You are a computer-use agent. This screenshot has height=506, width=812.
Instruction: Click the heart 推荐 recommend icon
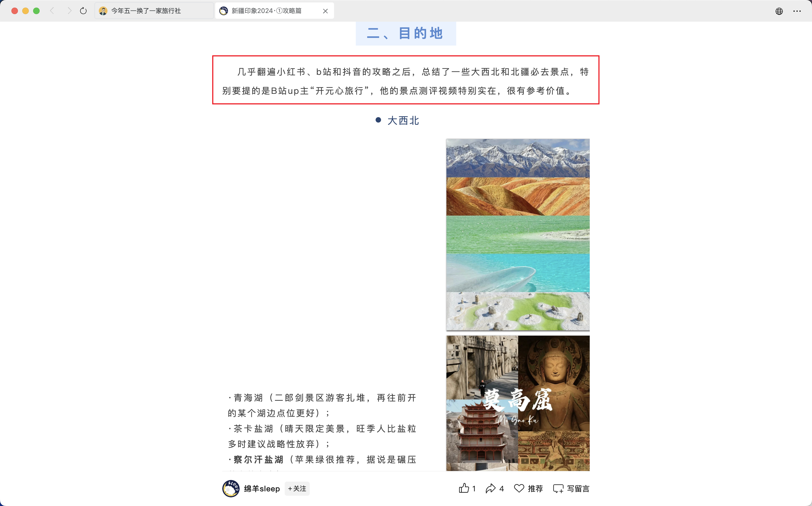tap(519, 488)
